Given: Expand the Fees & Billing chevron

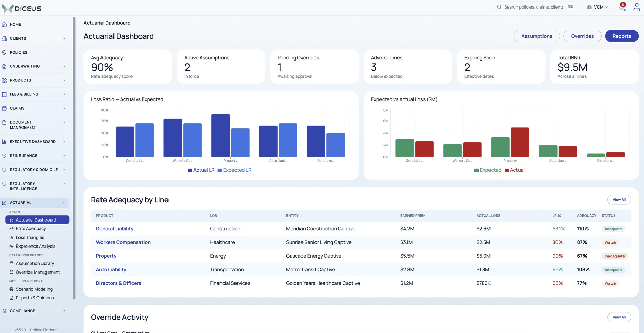Looking at the screenshot, I should (64, 94).
